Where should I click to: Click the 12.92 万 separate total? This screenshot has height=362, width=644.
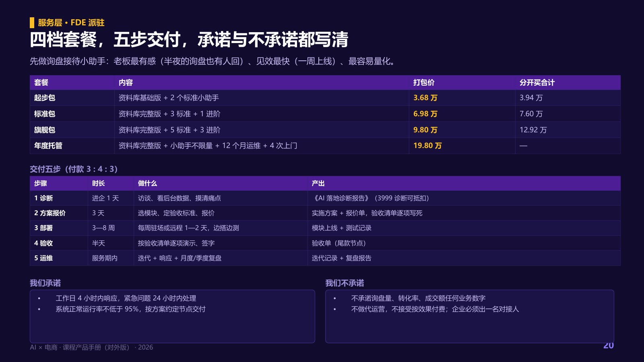(x=533, y=130)
